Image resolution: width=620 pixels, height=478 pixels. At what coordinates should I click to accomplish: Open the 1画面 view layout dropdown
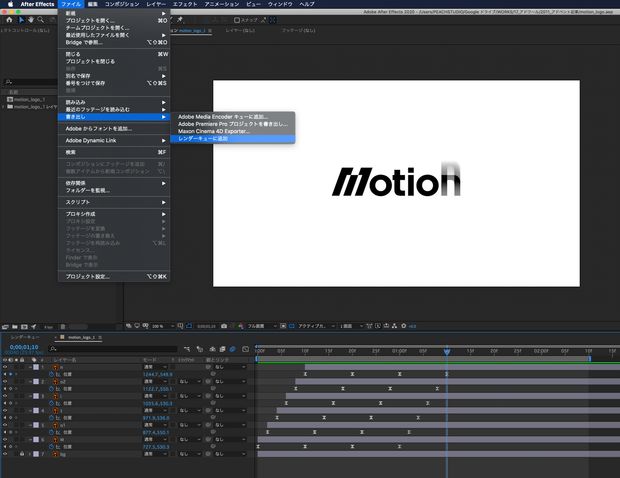[351, 326]
